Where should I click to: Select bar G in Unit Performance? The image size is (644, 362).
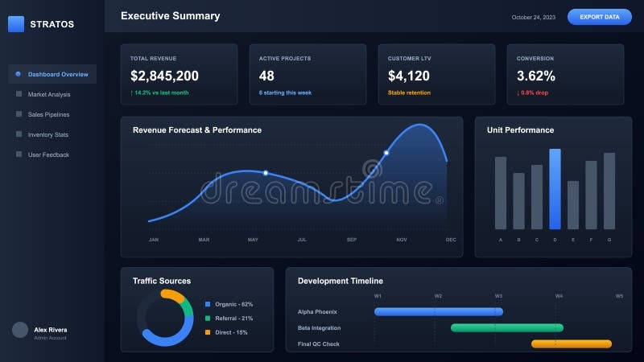coord(609,191)
